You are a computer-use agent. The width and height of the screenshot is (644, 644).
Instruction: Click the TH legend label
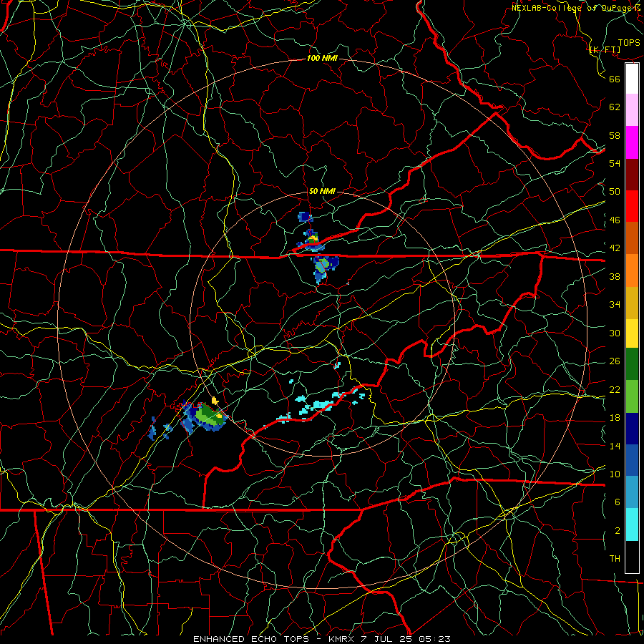(x=615, y=559)
